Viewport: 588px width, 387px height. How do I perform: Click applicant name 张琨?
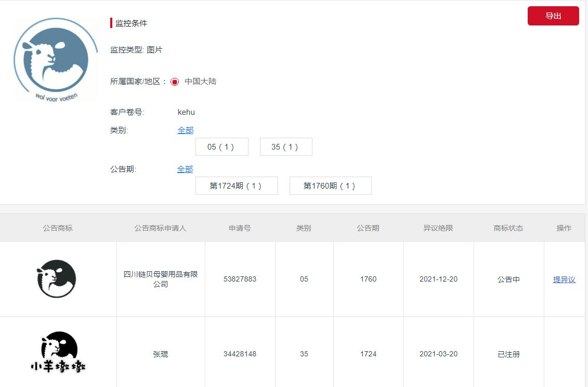coord(161,354)
